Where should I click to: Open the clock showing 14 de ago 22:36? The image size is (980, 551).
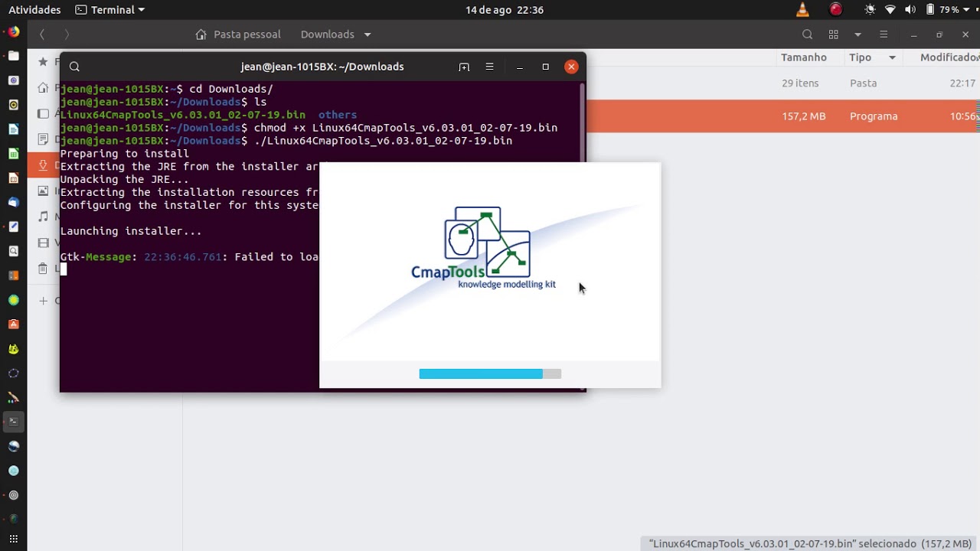[x=504, y=10]
